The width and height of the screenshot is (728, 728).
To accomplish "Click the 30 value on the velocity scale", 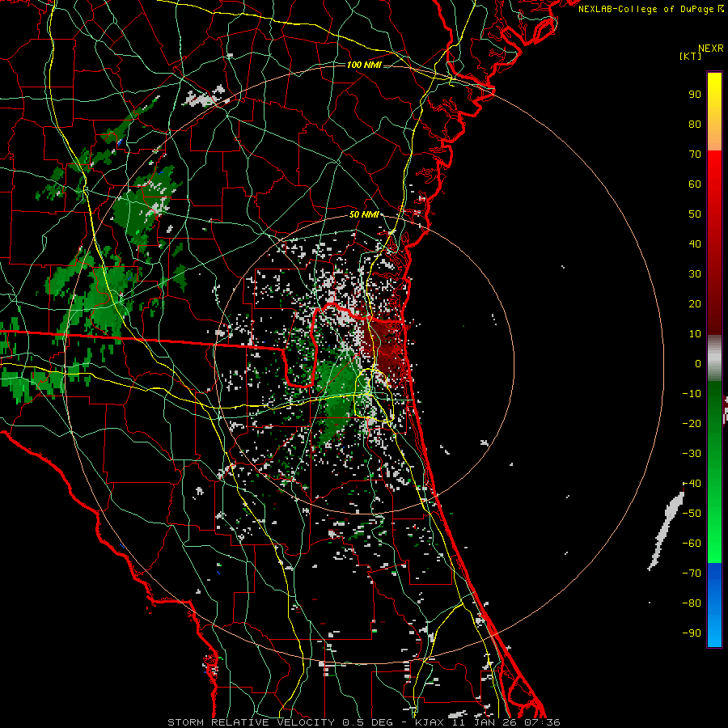I will (695, 274).
